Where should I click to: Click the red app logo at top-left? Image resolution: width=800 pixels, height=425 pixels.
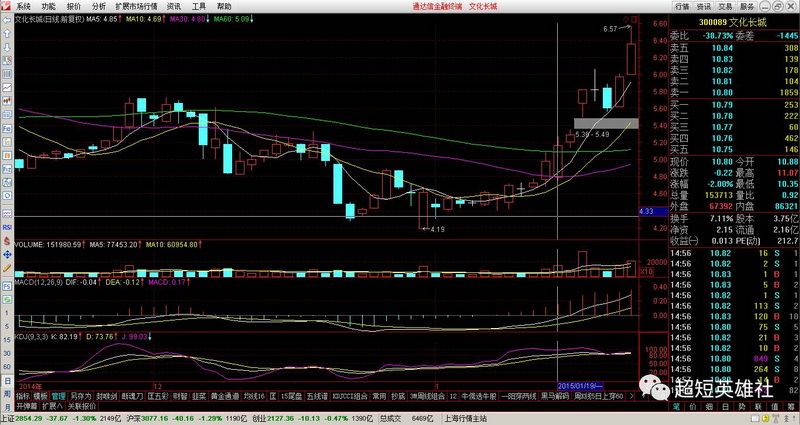pos(6,6)
